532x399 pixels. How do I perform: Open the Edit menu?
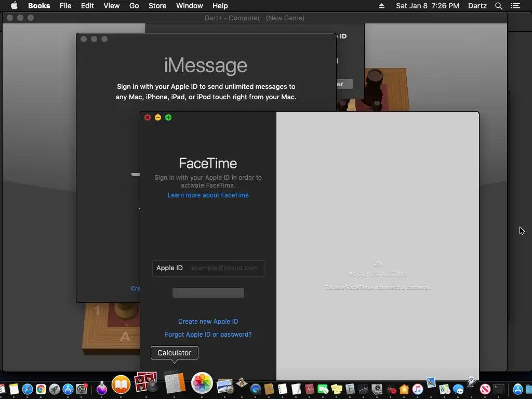click(87, 6)
